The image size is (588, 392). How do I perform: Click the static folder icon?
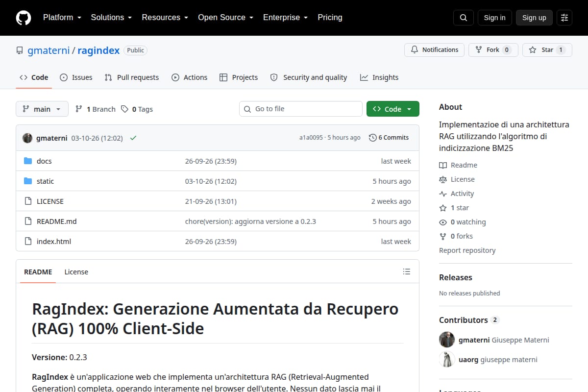point(28,181)
